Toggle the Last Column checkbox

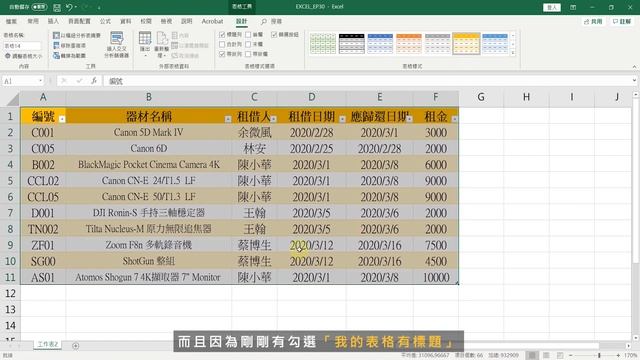click(248, 44)
